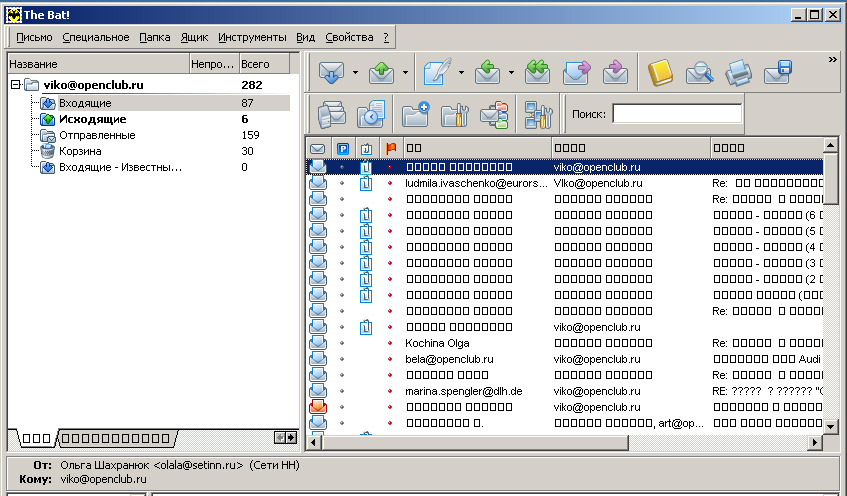Open the Письмо menu
Viewport: 847px width, 496px height.
coord(34,37)
